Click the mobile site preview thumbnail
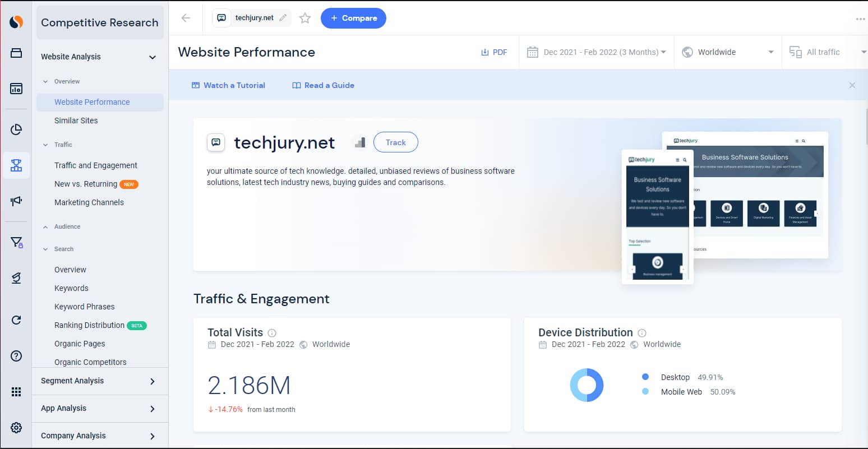 pos(657,216)
